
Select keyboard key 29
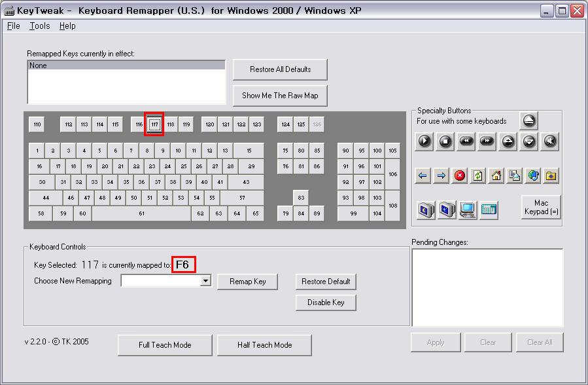(251, 166)
